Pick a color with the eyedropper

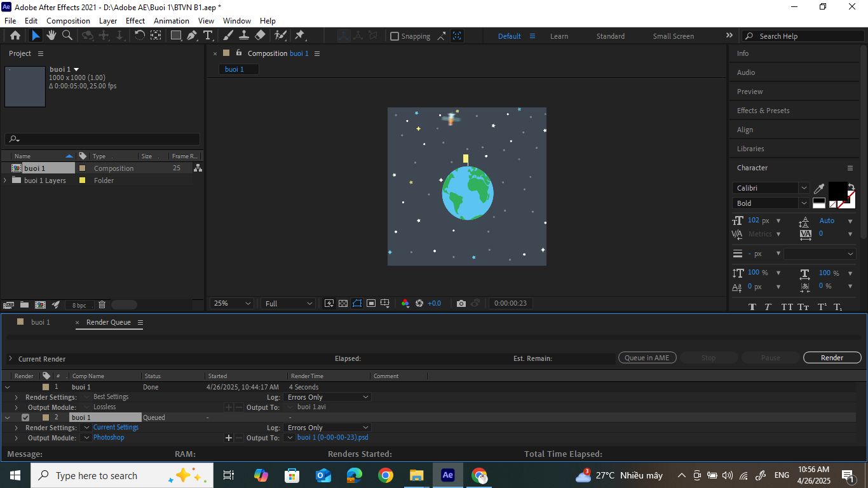point(819,188)
